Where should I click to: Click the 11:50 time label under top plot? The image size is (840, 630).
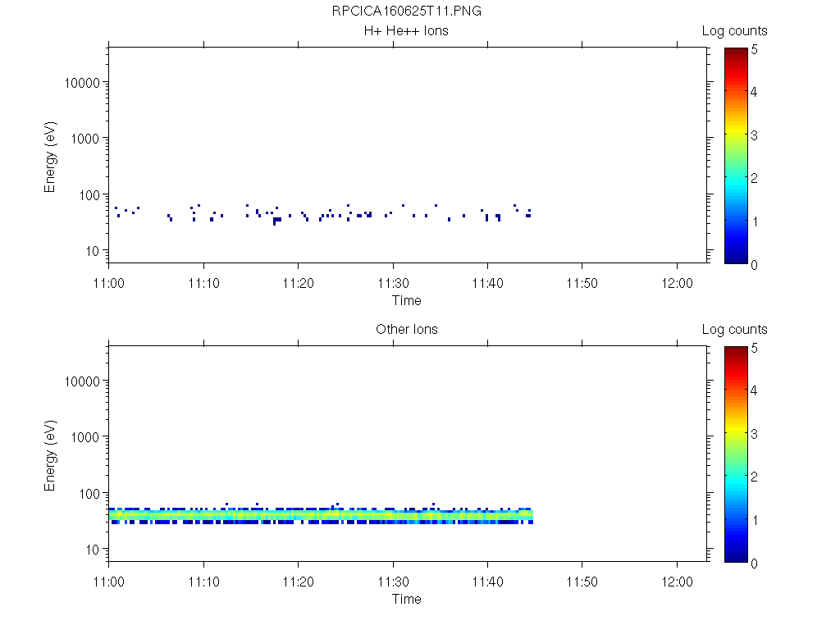pos(582,283)
